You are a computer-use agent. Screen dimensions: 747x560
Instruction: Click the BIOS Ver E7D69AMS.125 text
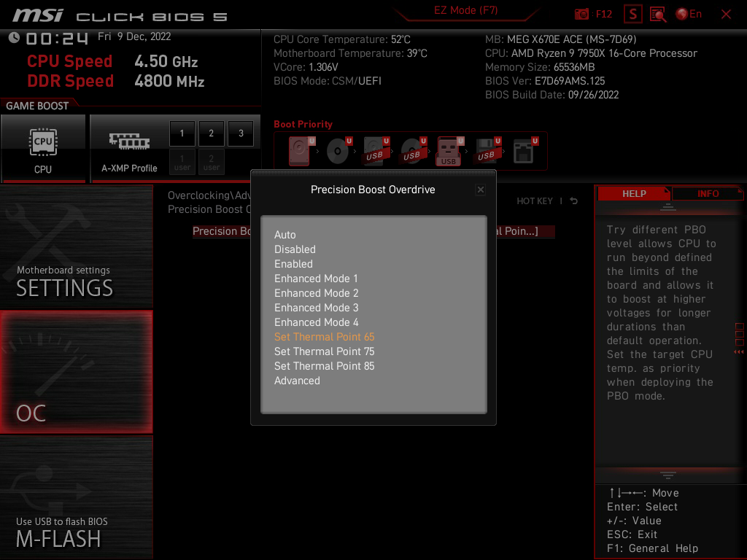pyautogui.click(x=544, y=81)
